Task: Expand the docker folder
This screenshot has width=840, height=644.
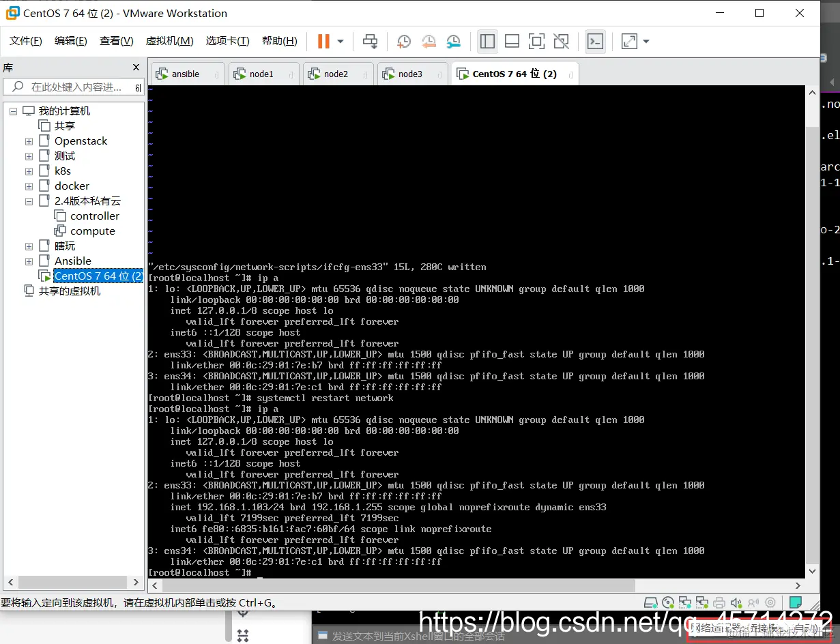Action: click(29, 186)
